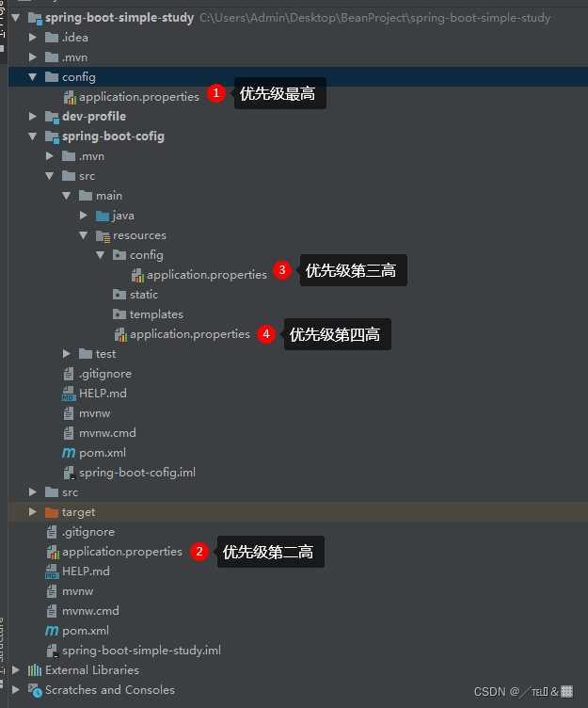588x708 pixels.
Task: Collapse the resources folder arrow
Action: 84,235
